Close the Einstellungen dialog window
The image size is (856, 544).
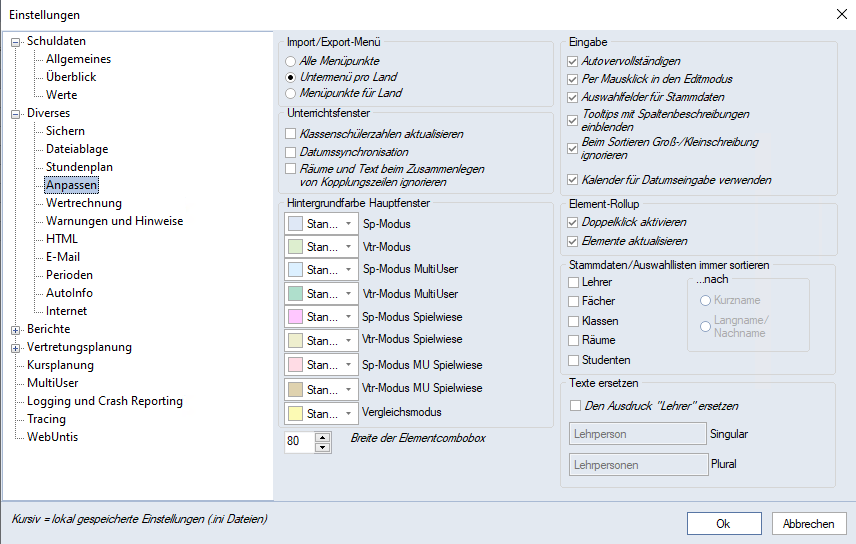coord(838,14)
